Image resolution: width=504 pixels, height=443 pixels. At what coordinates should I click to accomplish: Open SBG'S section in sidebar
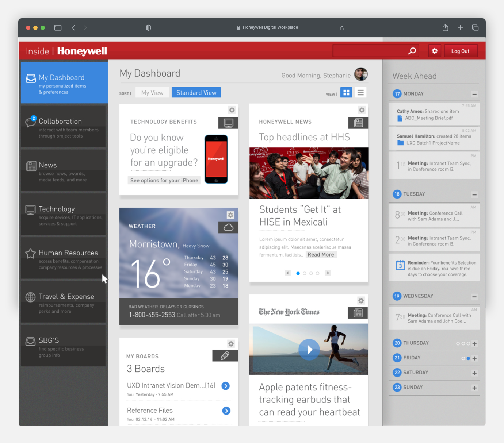tap(64, 346)
